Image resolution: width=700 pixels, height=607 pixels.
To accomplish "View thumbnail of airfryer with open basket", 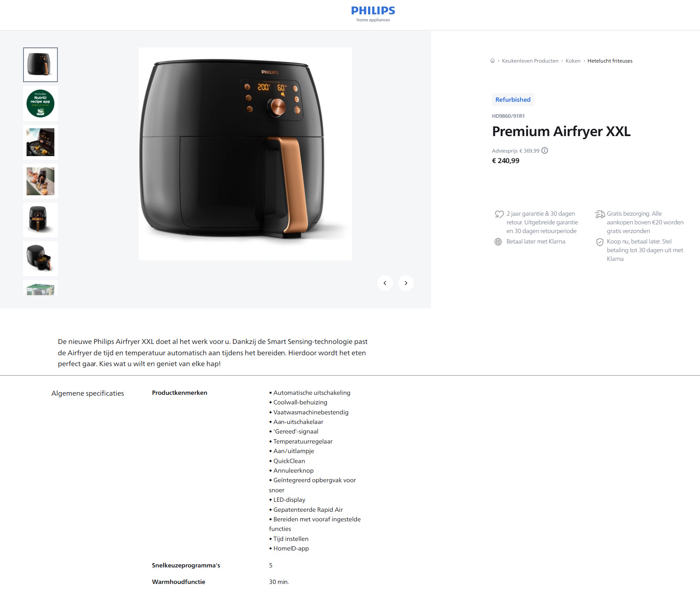I will (x=40, y=259).
